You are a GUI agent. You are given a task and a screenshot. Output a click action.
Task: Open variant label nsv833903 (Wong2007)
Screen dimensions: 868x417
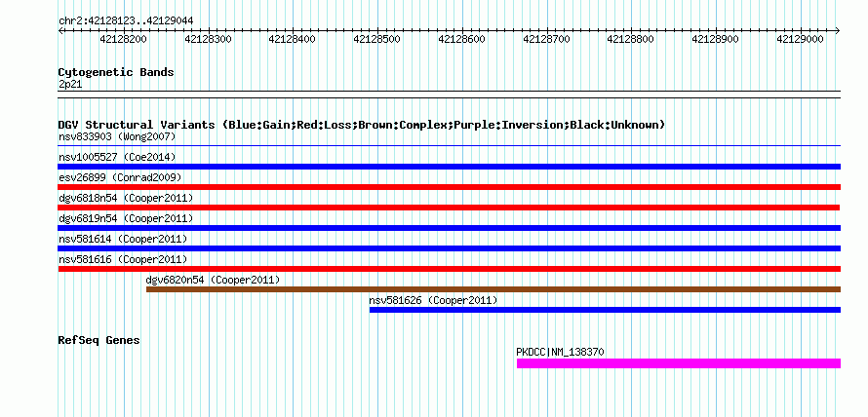pos(117,136)
